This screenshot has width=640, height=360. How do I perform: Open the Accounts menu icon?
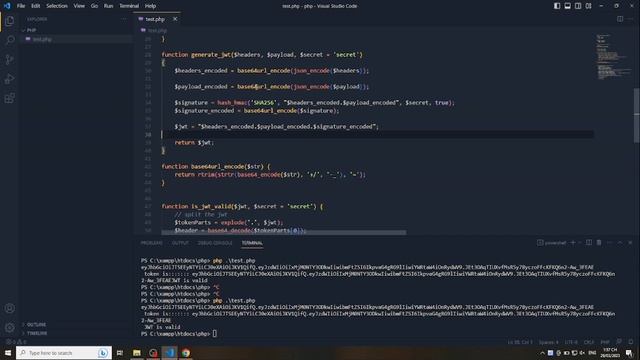coord(10,308)
